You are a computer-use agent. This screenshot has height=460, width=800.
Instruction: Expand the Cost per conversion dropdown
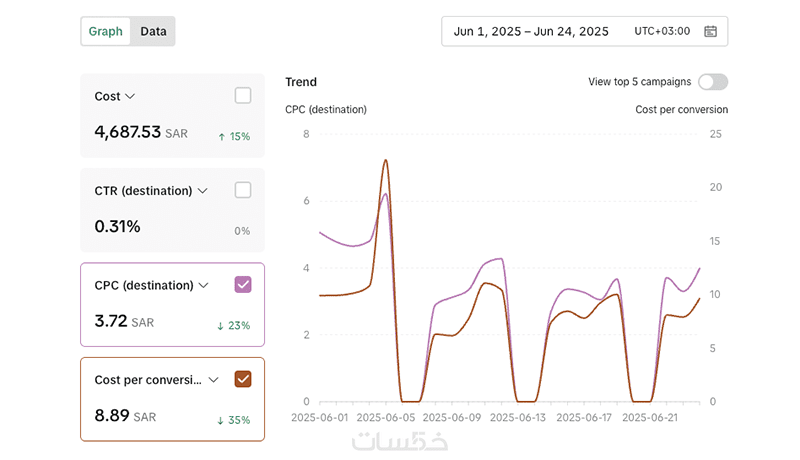[x=213, y=380]
